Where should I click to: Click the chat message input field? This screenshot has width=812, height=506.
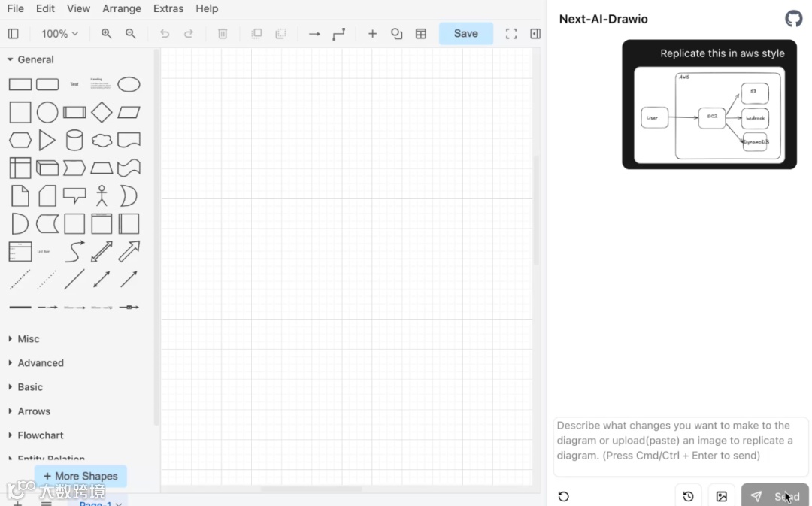(681, 447)
